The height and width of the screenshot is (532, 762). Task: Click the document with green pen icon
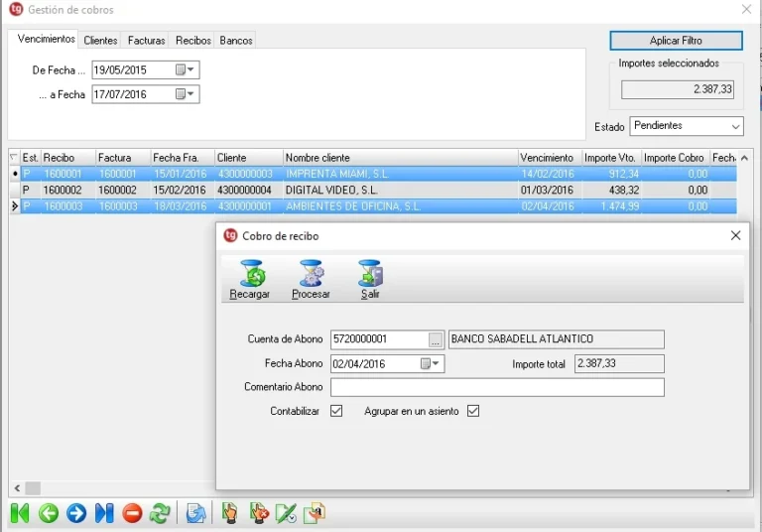pyautogui.click(x=286, y=513)
